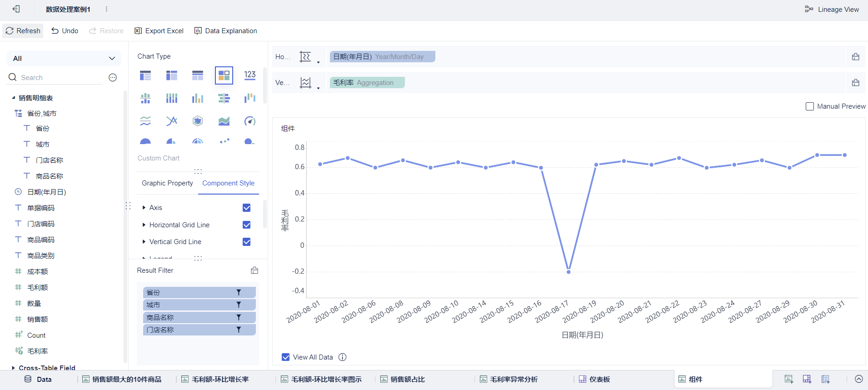Choose the KPI indicator card chart type
Screen dimensions: 868x390
(250, 75)
